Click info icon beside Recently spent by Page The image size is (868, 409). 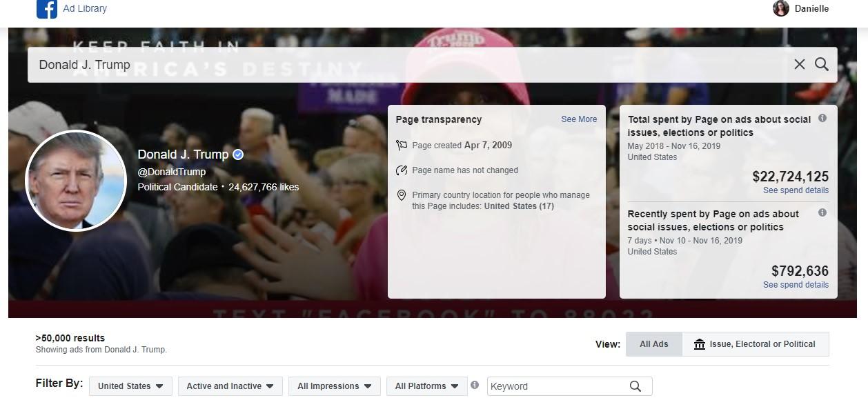pyautogui.click(x=822, y=213)
